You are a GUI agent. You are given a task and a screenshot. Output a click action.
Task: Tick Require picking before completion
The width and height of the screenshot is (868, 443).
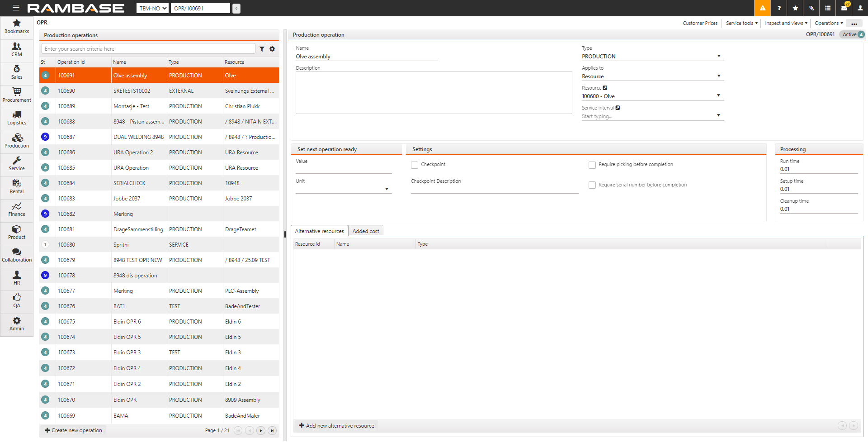pyautogui.click(x=592, y=165)
